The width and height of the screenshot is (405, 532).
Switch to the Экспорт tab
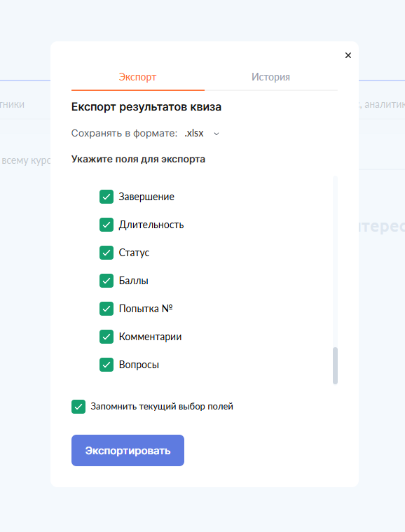[138, 77]
